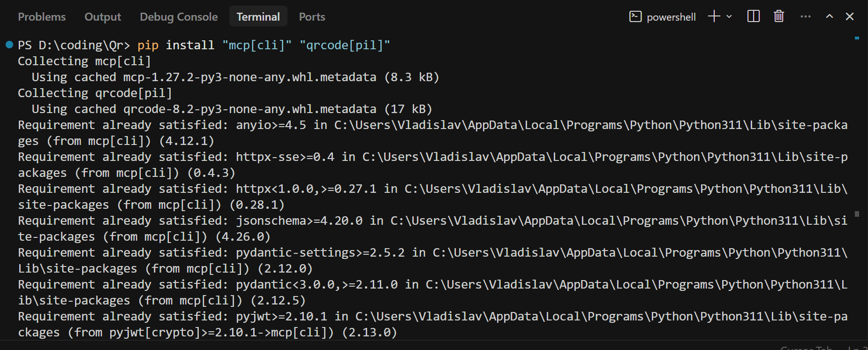The height and width of the screenshot is (350, 868).
Task: Maximize panel size with up chevron
Action: (x=830, y=16)
